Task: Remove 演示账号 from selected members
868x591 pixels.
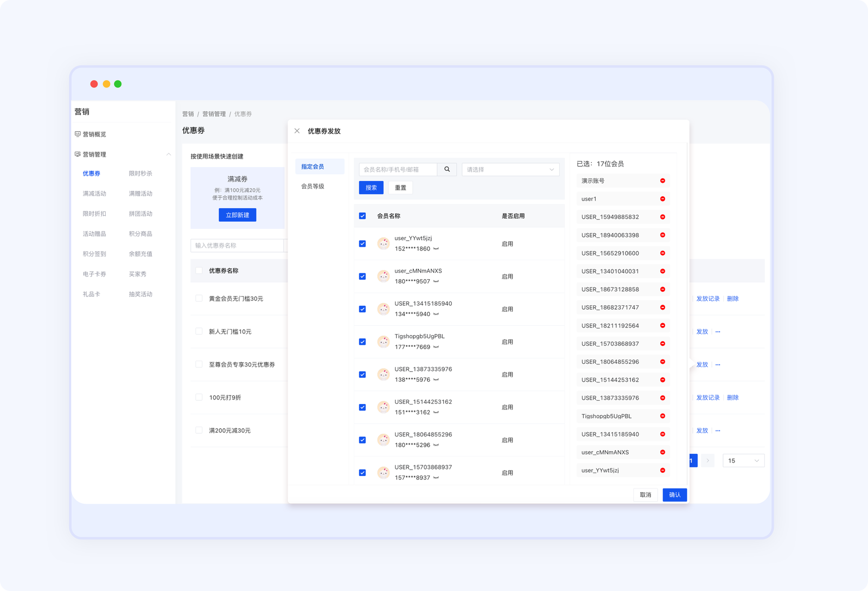Action: pos(662,181)
